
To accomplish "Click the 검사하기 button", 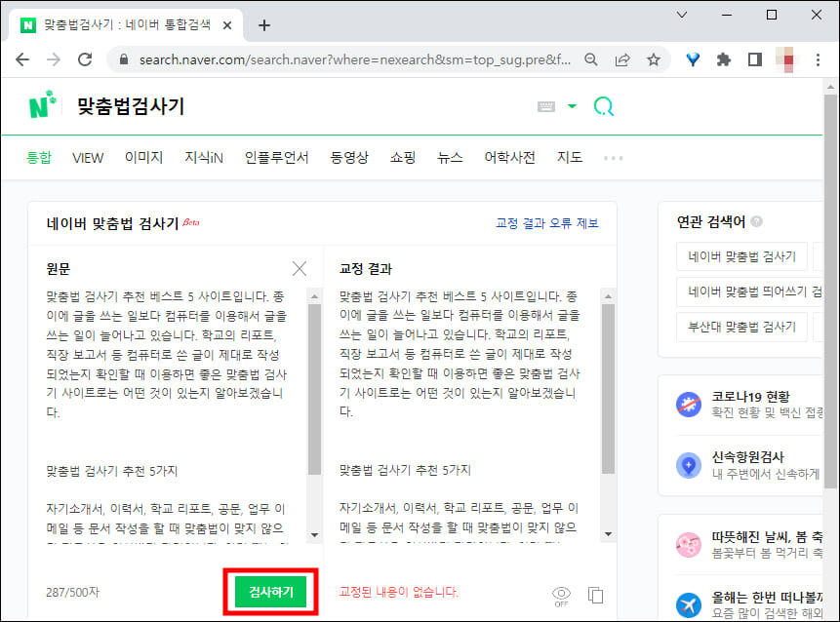I will [270, 590].
